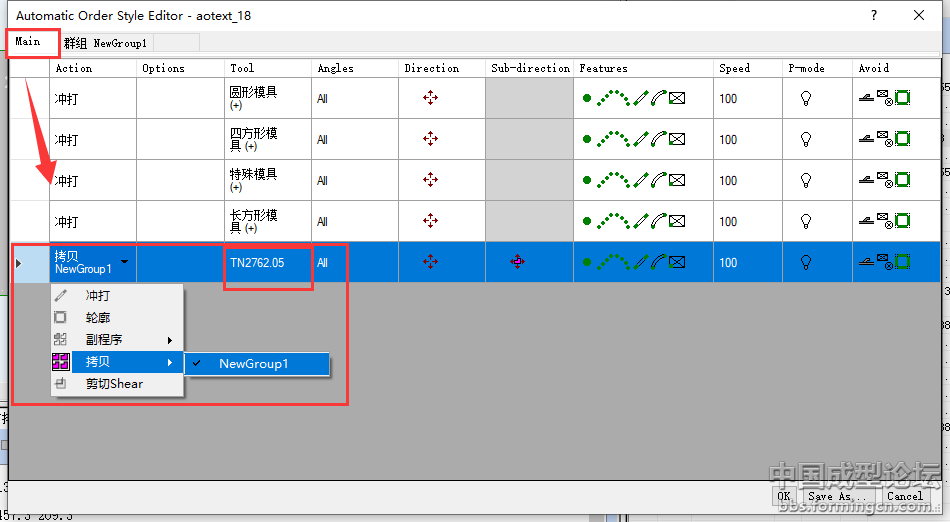This screenshot has height=522, width=950.
Task: Expand the 拷贝 submenu arrow
Action: pos(169,362)
